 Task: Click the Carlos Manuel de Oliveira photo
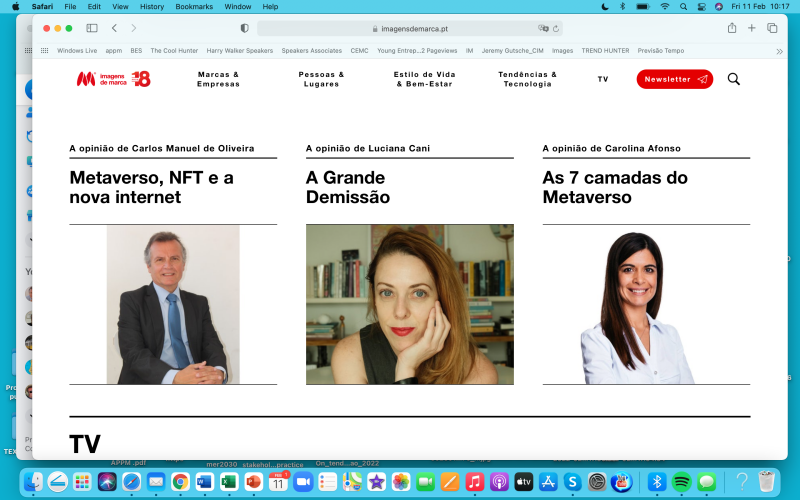(x=173, y=305)
